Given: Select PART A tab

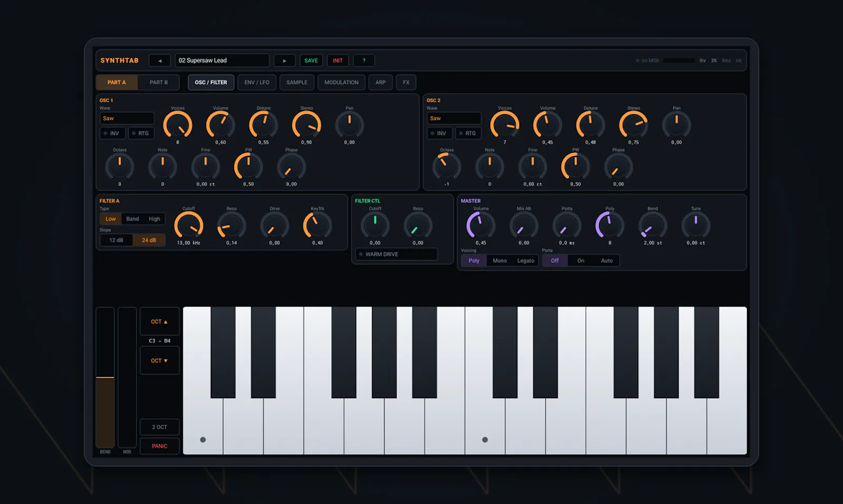Looking at the screenshot, I should (x=116, y=82).
